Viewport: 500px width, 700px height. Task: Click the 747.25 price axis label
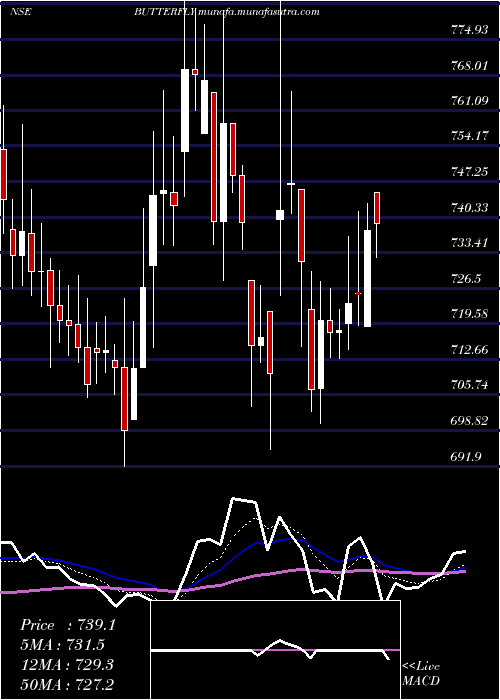[469, 172]
